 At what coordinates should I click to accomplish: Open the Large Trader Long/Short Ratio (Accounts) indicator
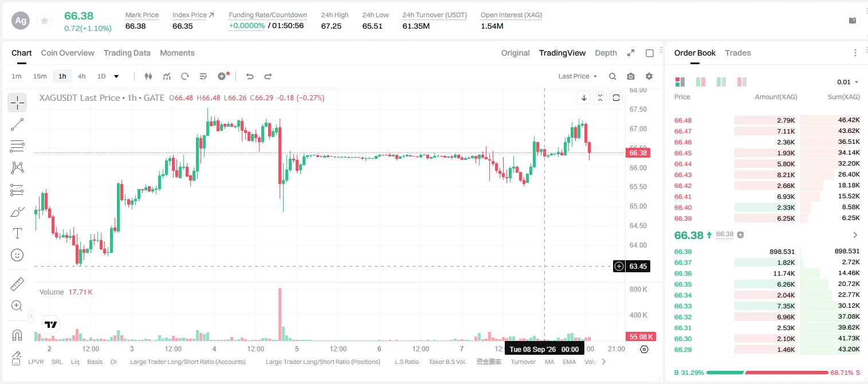[x=188, y=362]
